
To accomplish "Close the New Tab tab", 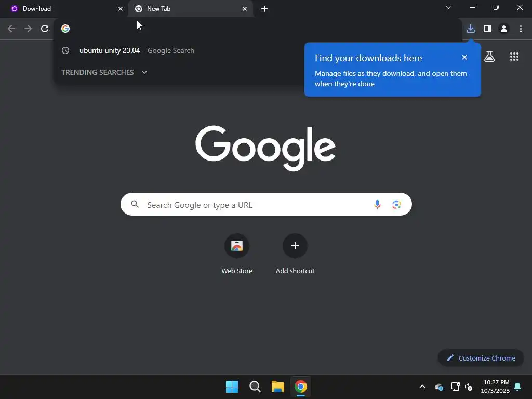I will [x=245, y=9].
